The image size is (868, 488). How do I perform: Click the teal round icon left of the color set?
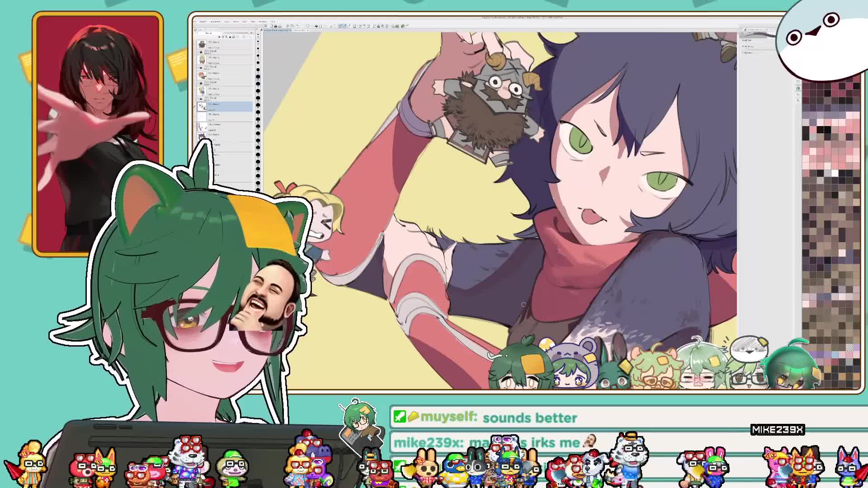[x=798, y=89]
